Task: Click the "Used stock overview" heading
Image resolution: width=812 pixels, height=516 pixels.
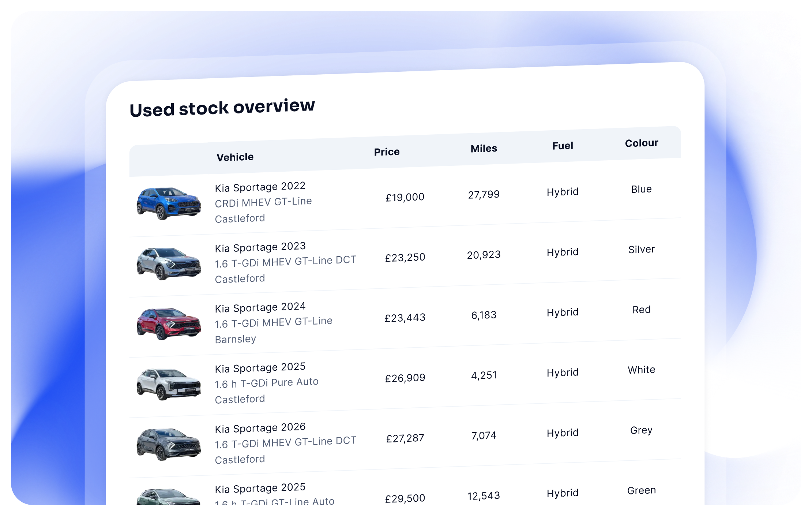Action: click(222, 108)
